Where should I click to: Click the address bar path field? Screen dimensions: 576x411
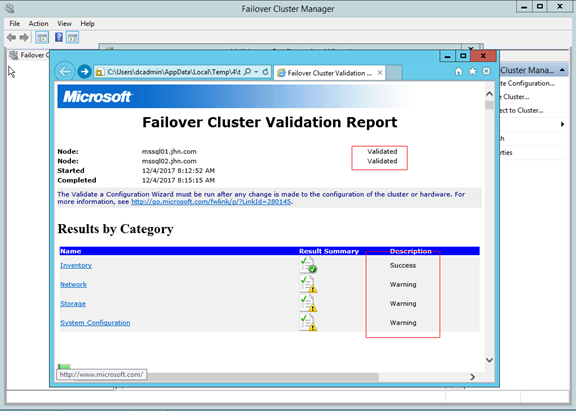point(173,72)
